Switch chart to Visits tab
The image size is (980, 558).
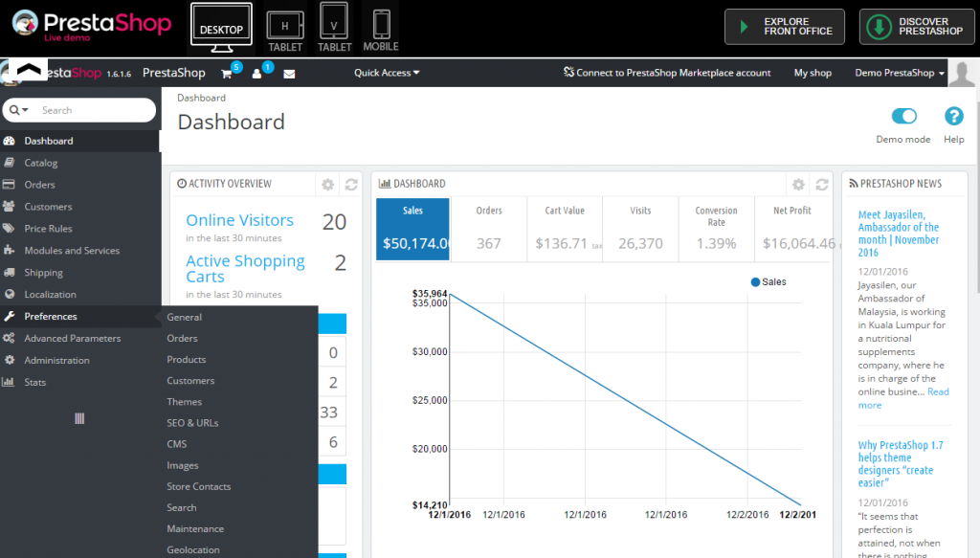(x=640, y=229)
